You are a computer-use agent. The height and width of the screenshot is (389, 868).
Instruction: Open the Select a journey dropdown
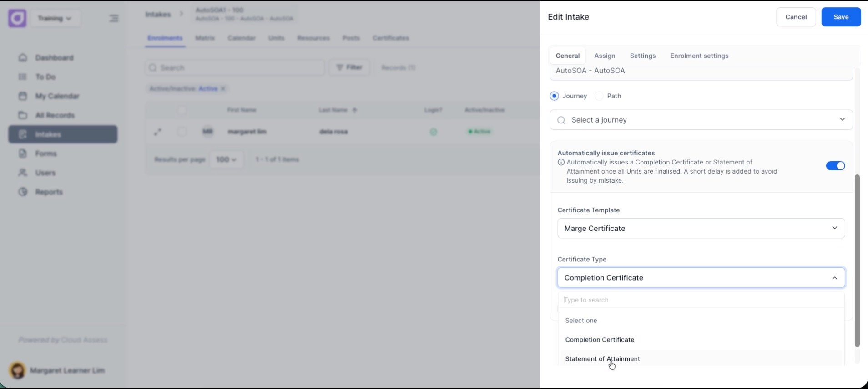701,120
